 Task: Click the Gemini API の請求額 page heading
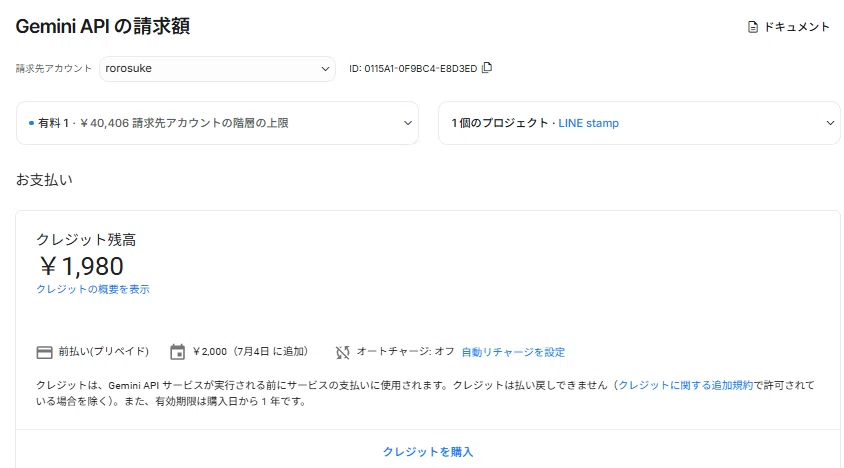[103, 26]
